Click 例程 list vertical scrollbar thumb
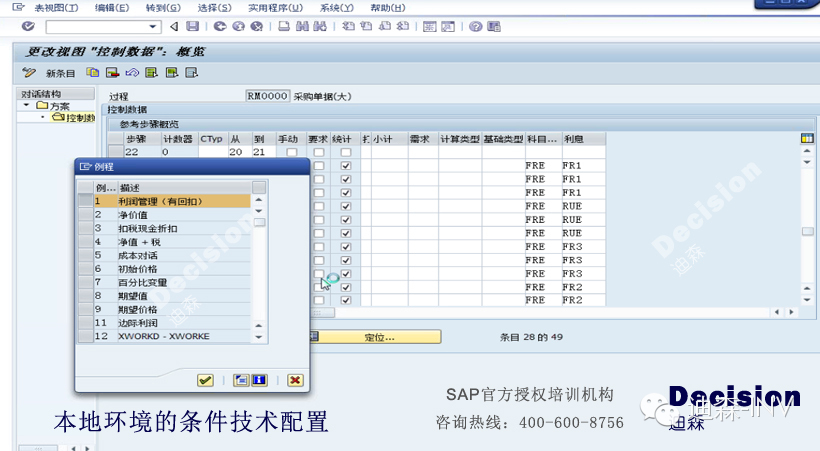 [x=259, y=222]
